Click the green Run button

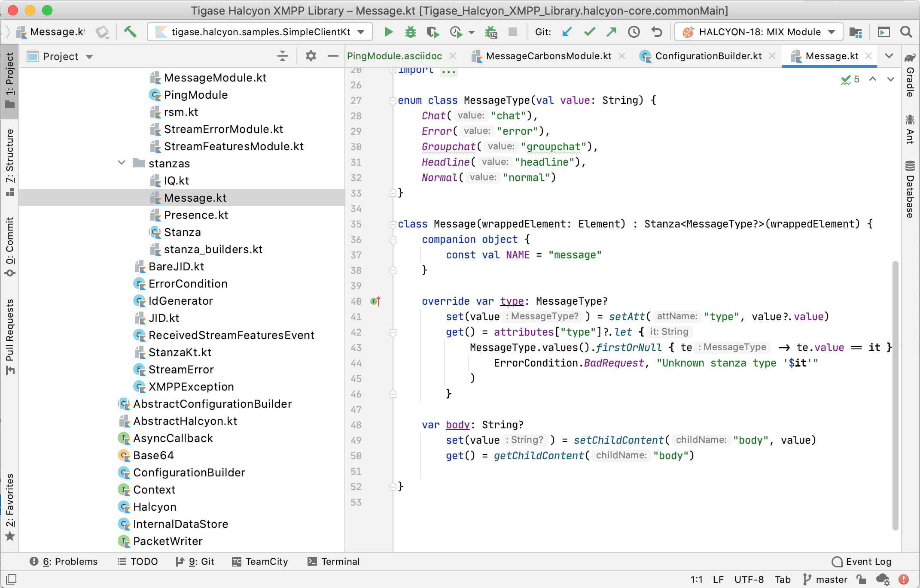coord(388,32)
